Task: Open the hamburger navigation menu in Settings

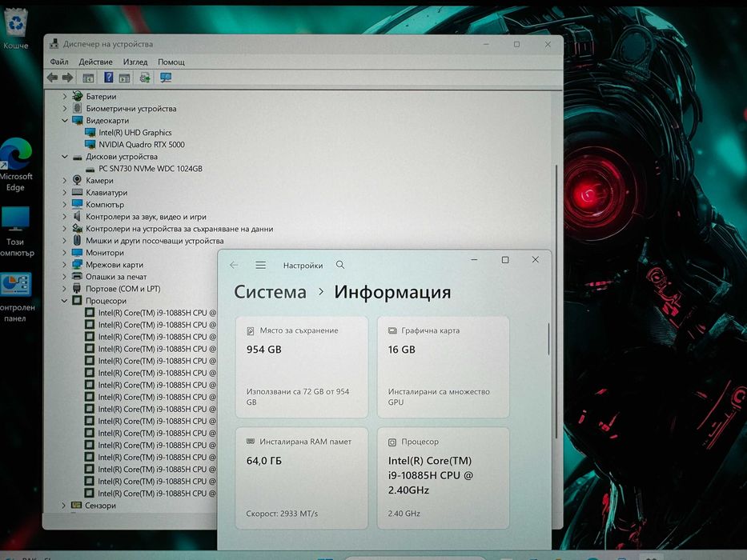Action: [x=260, y=266]
